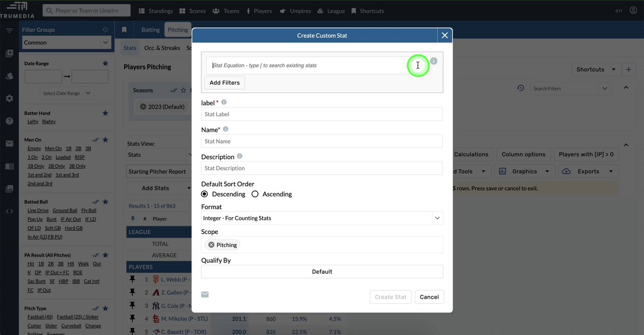Open Select Date Range dropdown
Viewport: 644px width, 335px height.
68,93
